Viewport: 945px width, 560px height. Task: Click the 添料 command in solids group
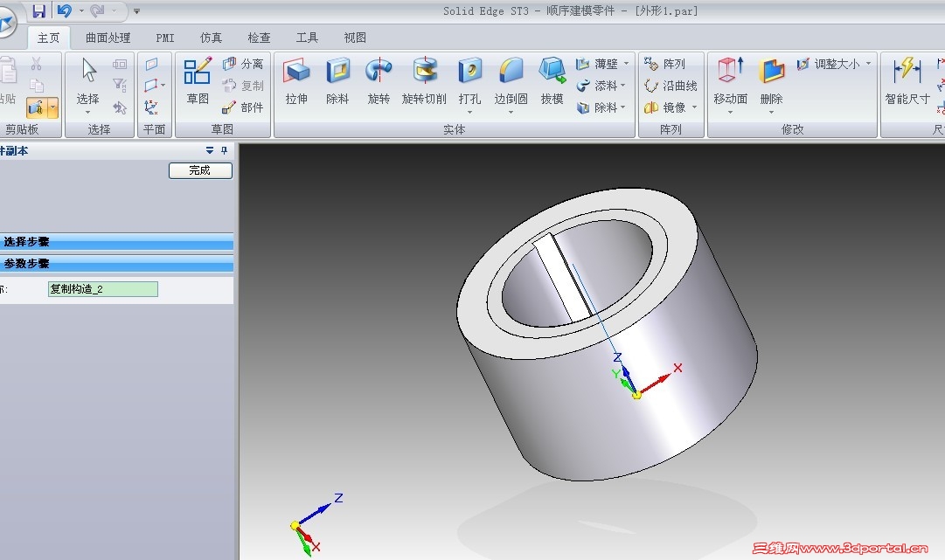tap(597, 86)
